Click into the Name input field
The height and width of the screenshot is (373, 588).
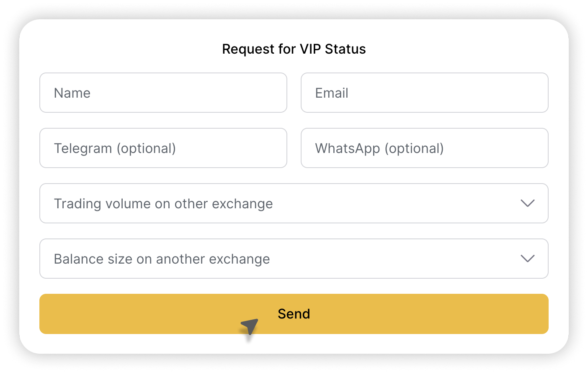click(163, 93)
